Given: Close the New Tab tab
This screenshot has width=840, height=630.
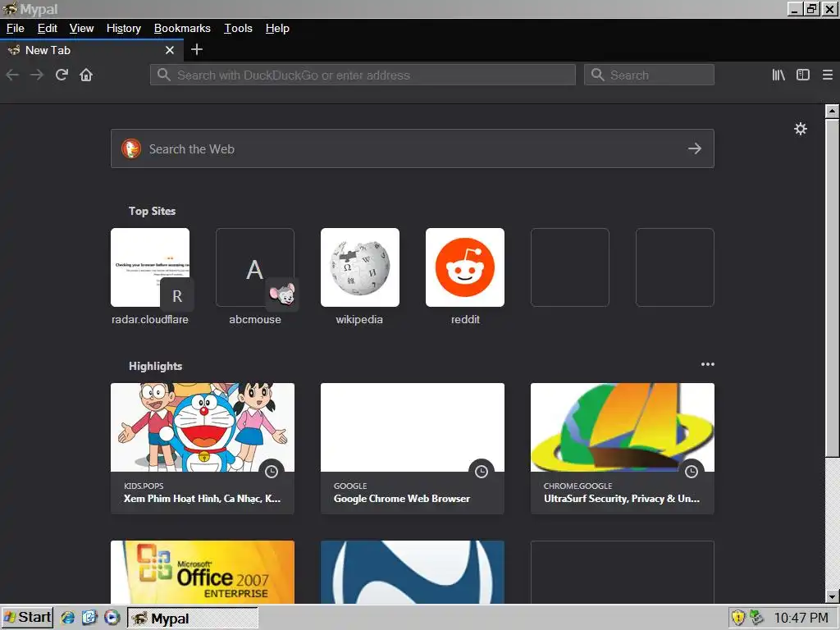Looking at the screenshot, I should click(x=170, y=50).
